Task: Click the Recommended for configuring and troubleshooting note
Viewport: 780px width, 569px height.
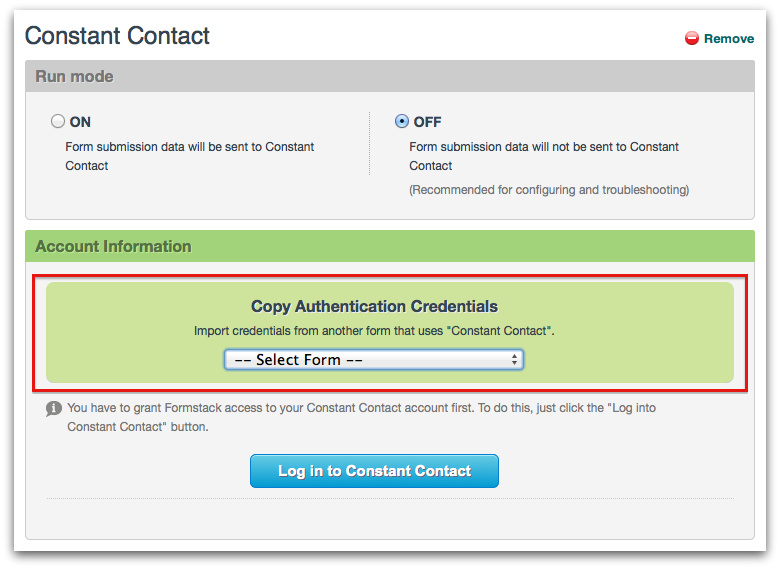Action: pos(549,190)
